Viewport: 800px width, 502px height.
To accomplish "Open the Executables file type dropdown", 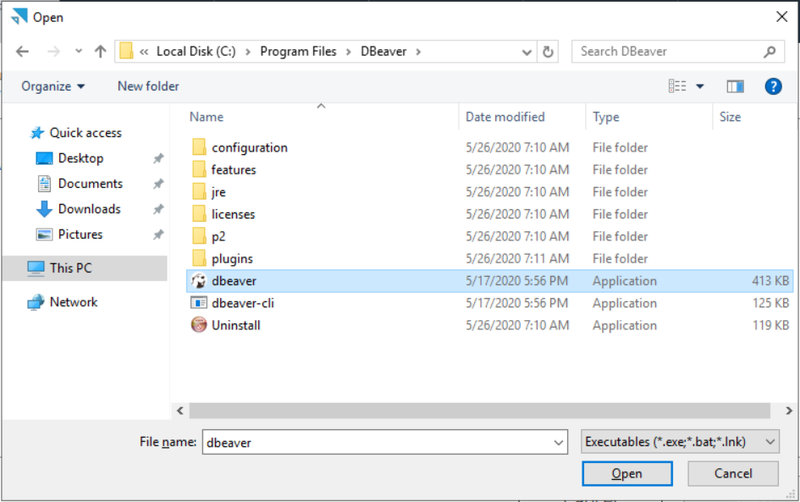I will coord(680,442).
